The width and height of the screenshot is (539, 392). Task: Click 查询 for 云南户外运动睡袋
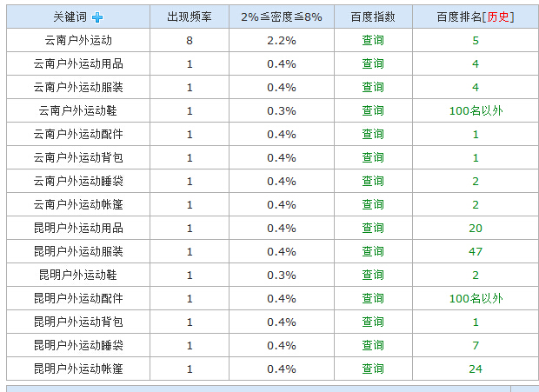click(373, 181)
